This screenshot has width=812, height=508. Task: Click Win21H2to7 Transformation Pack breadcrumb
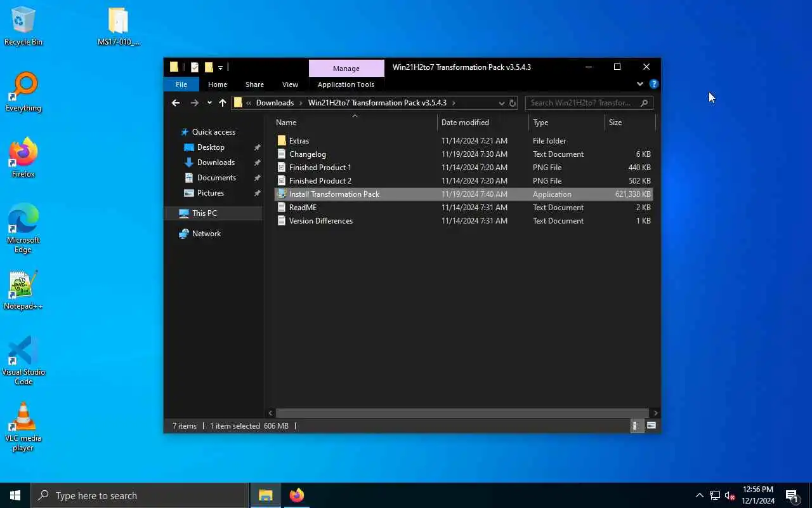[x=377, y=103]
